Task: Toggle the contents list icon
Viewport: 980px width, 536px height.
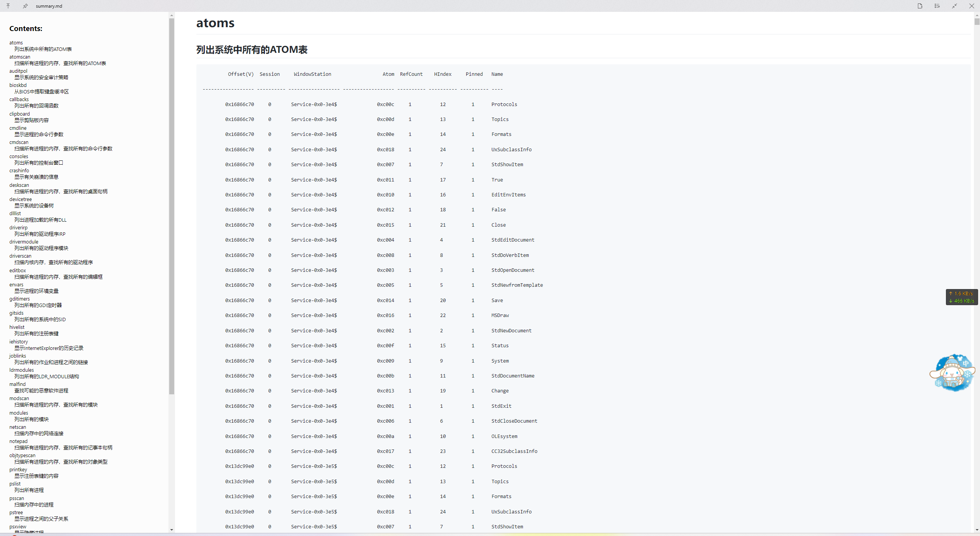Action: (x=937, y=6)
